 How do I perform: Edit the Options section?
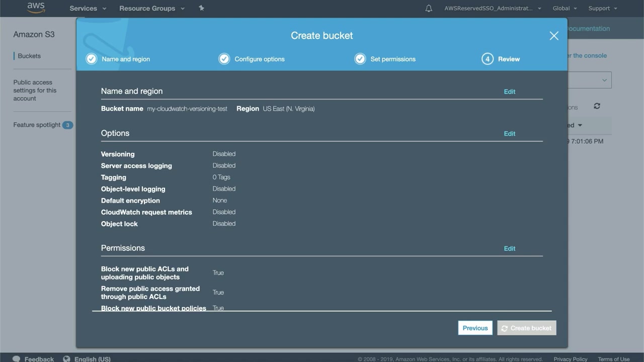pyautogui.click(x=510, y=134)
